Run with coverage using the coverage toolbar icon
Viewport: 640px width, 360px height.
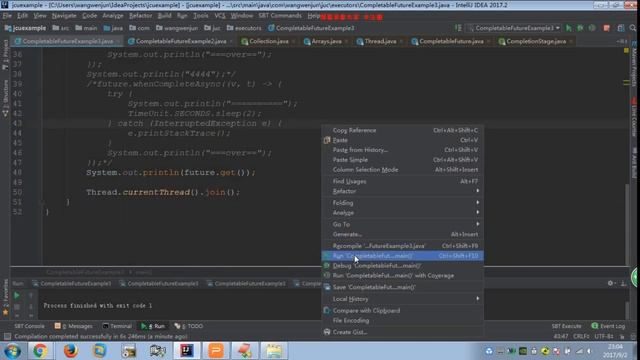592,28
